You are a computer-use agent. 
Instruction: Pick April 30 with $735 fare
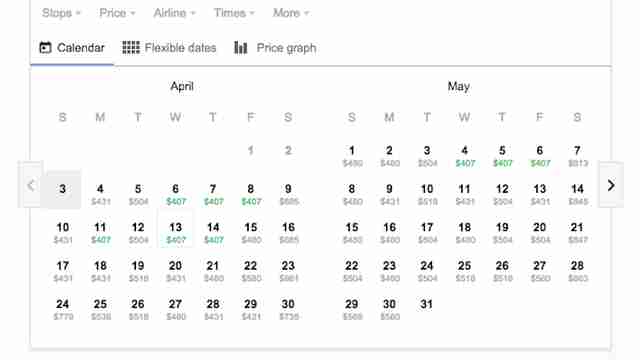288,309
